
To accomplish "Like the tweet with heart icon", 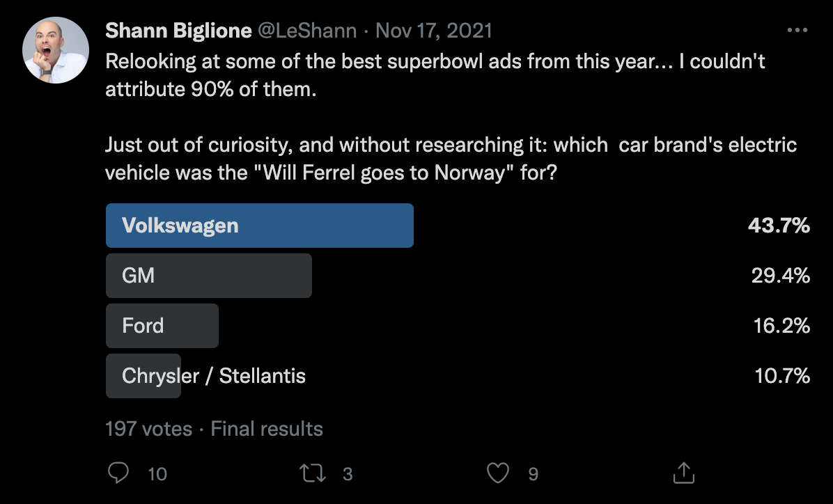I will click(x=497, y=473).
